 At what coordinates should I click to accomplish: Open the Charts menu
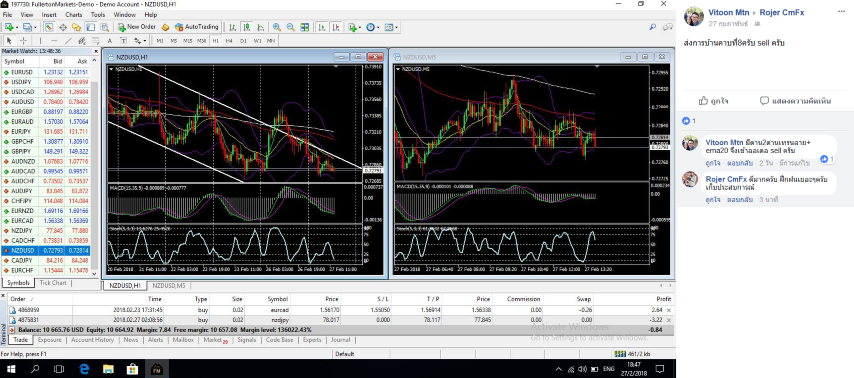(x=74, y=15)
